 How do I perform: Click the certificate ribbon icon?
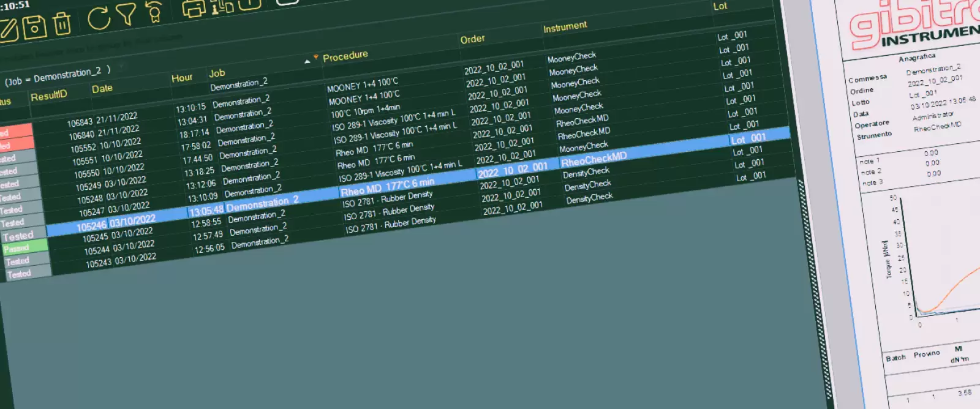(154, 11)
